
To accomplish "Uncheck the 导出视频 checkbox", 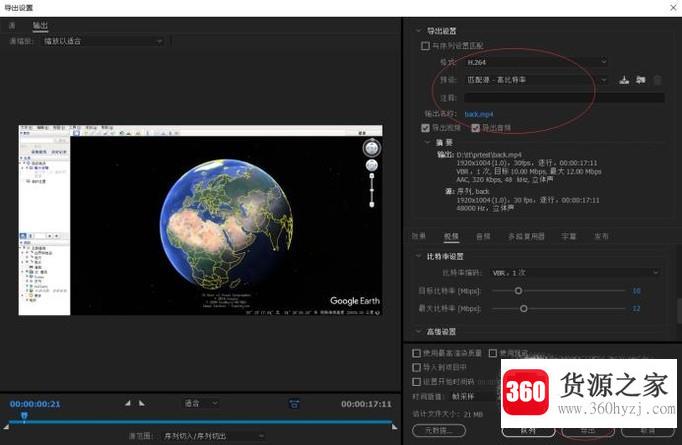I will pyautogui.click(x=425, y=128).
